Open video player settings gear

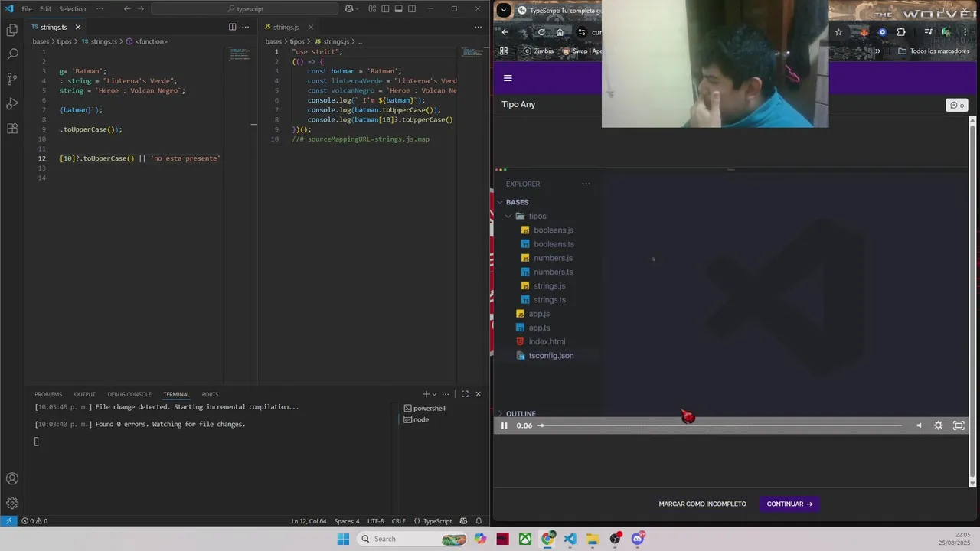[938, 425]
